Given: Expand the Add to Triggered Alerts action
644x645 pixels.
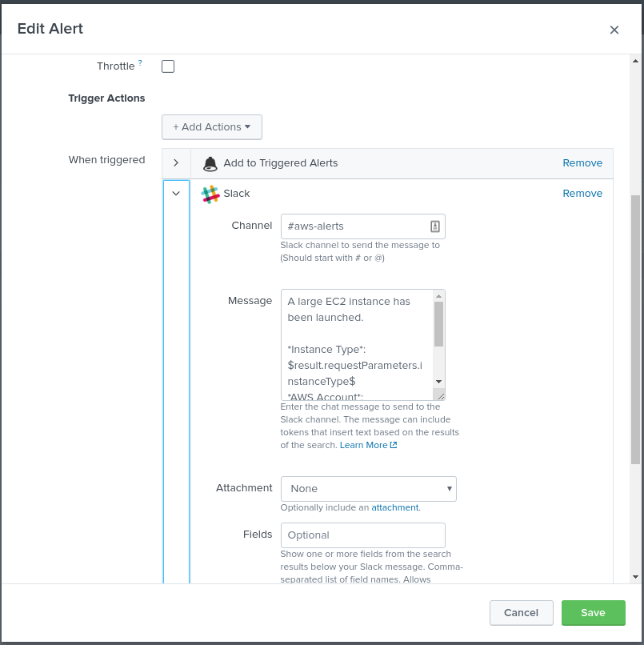Looking at the screenshot, I should (176, 162).
